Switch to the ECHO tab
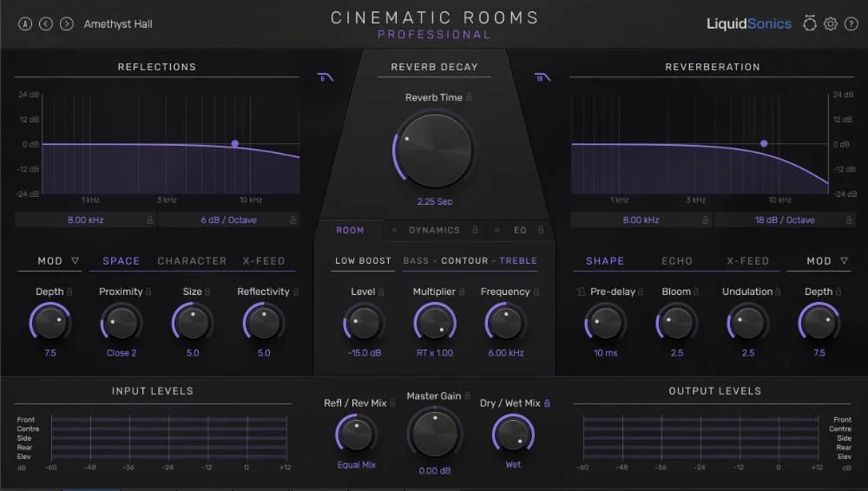868x491 pixels. point(677,261)
